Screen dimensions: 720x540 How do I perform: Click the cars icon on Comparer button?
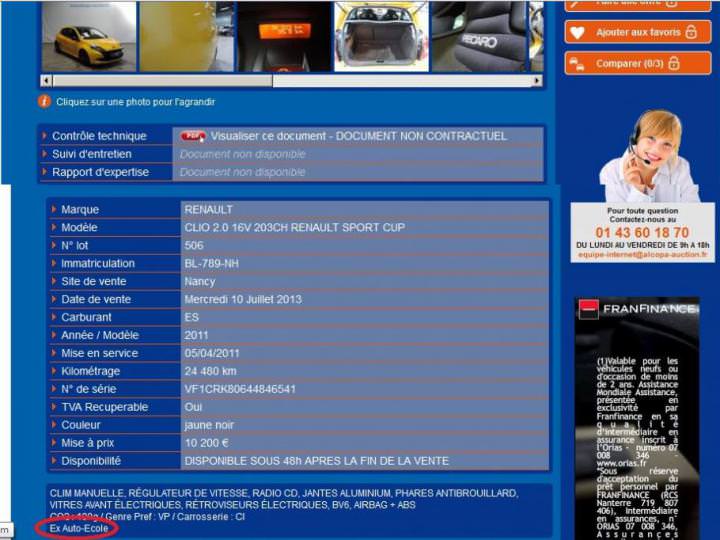[577, 63]
